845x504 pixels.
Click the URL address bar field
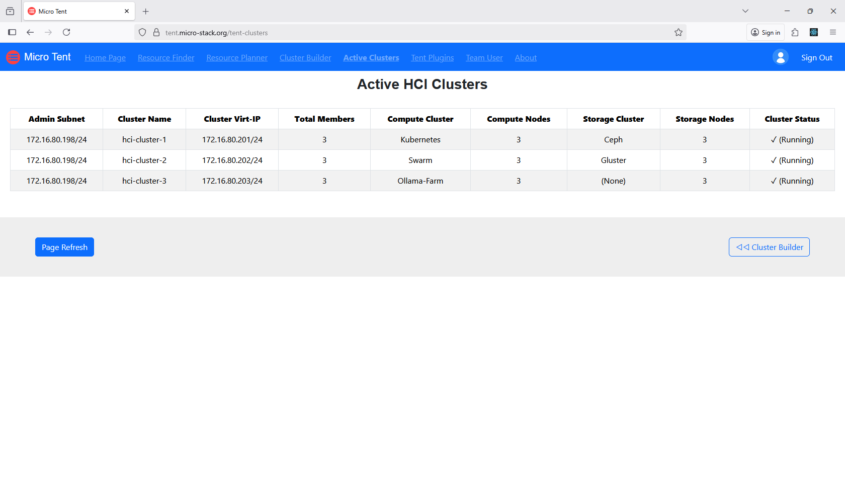(402, 33)
